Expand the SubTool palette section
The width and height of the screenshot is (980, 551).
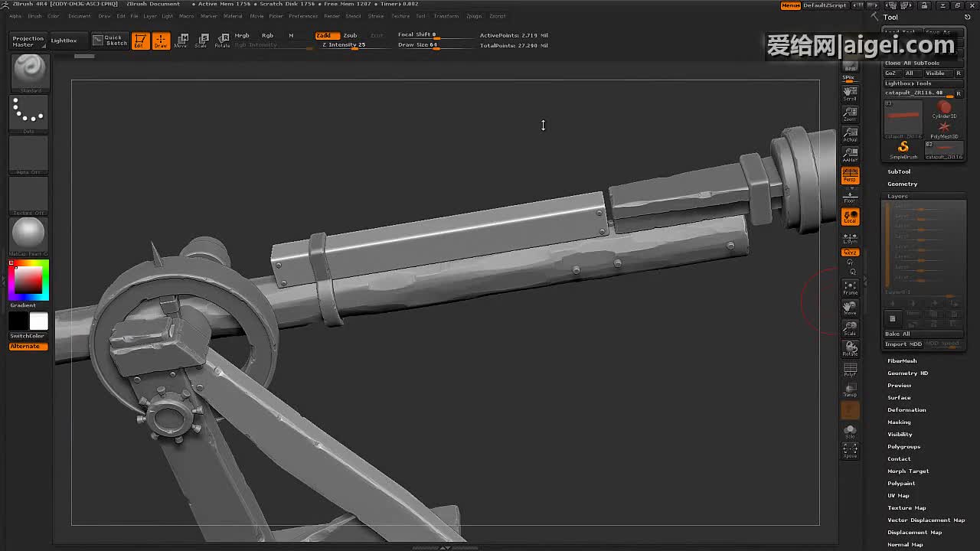pos(899,171)
